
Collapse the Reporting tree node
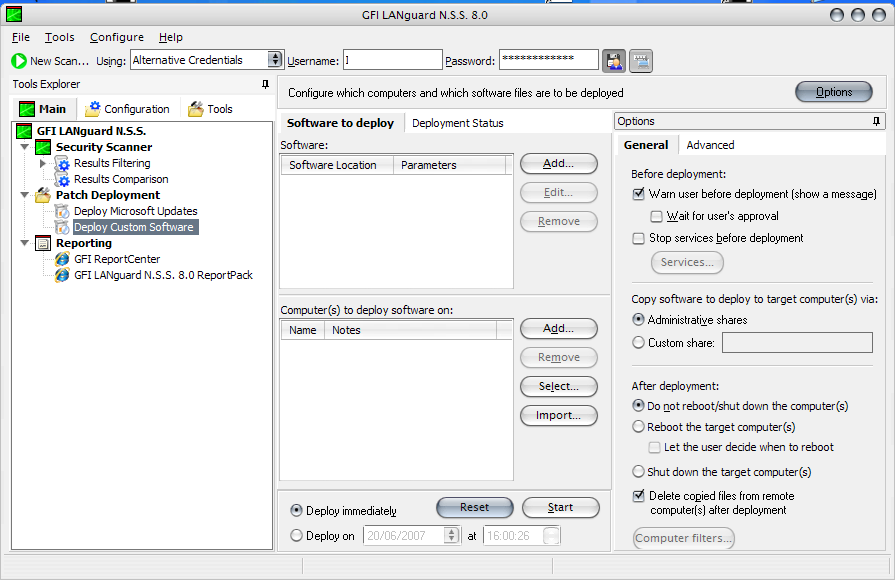click(25, 243)
